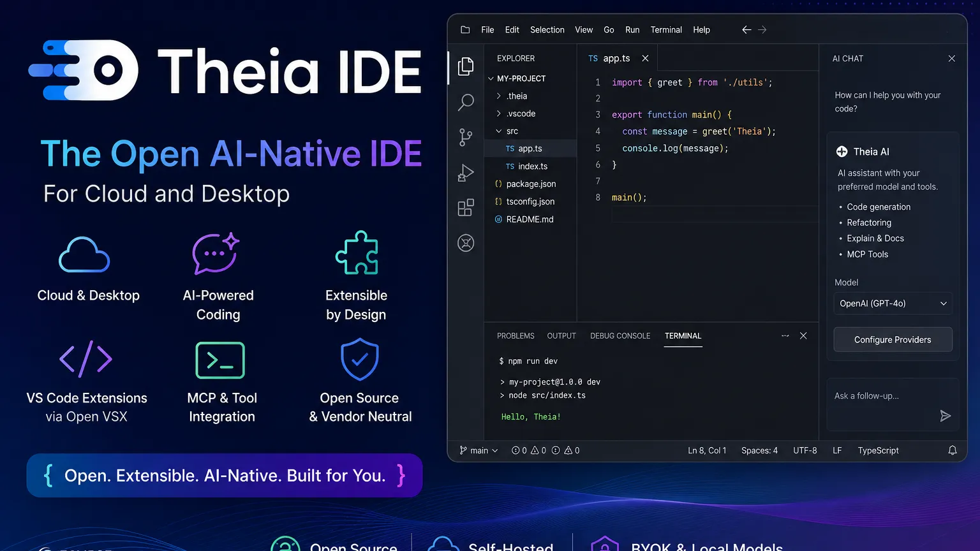Open package.json in the explorer
The height and width of the screenshot is (551, 980).
pyautogui.click(x=531, y=184)
